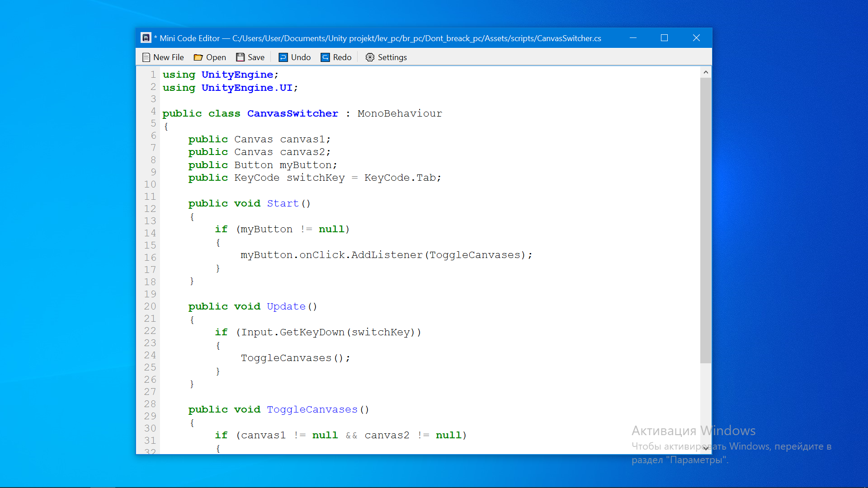Click the New File label
This screenshot has height=488, width=868.
[x=168, y=57]
